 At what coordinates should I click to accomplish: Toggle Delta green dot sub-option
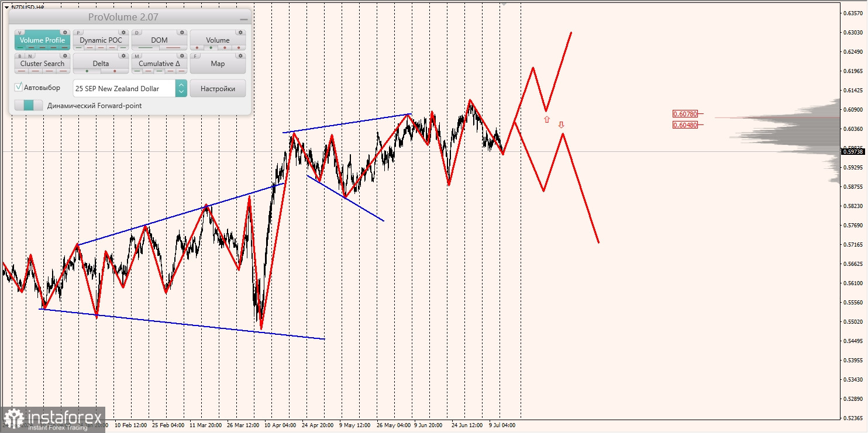87,71
